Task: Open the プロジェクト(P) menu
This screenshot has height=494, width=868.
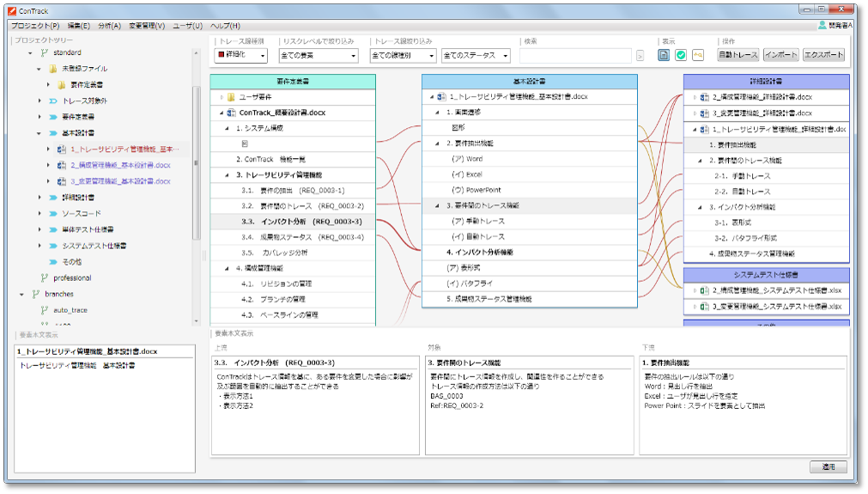Action: 35,26
